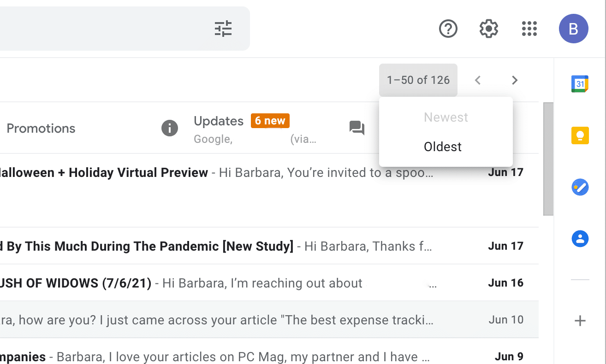Choose Oldest from the sort menu
Viewport: 606px width, 364px height.
pyautogui.click(x=443, y=147)
